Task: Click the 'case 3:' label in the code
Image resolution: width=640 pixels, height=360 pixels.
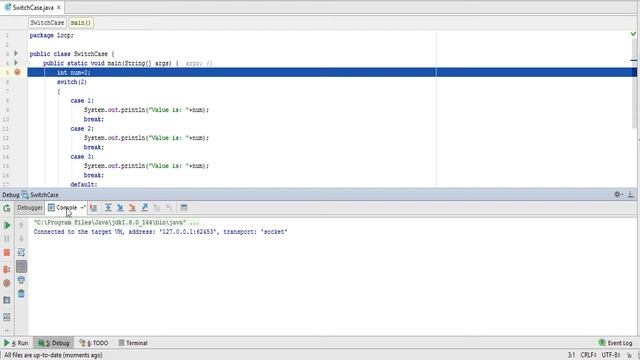Action: [x=82, y=157]
